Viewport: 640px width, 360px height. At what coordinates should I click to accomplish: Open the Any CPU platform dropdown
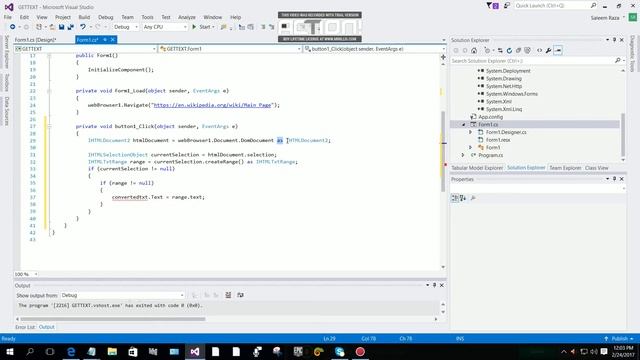pos(165,27)
